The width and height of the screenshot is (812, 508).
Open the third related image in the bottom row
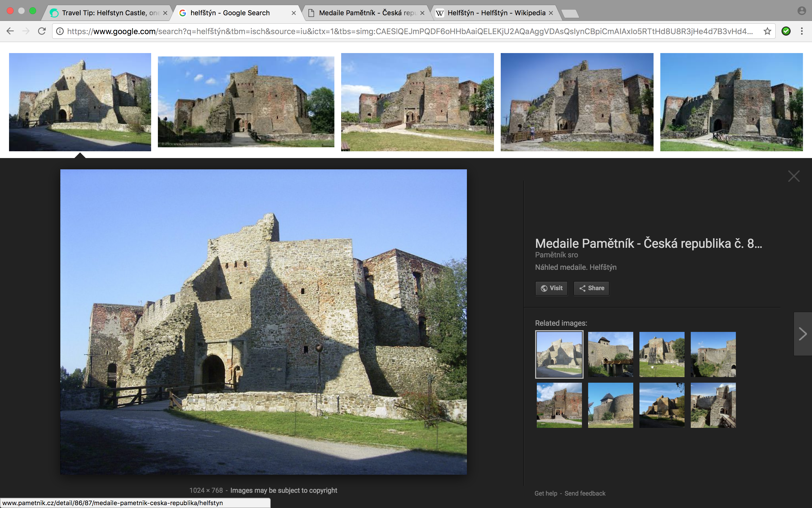tap(662, 405)
